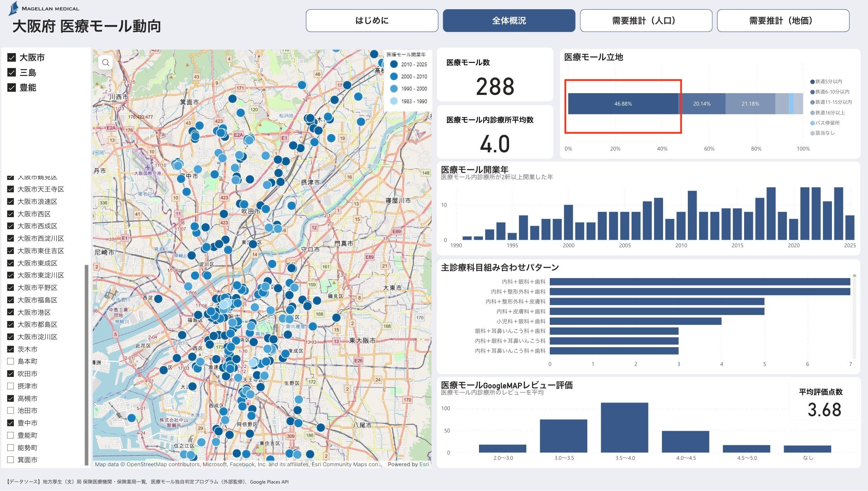
Task: Click the Esri link in map attribution
Action: point(424,464)
